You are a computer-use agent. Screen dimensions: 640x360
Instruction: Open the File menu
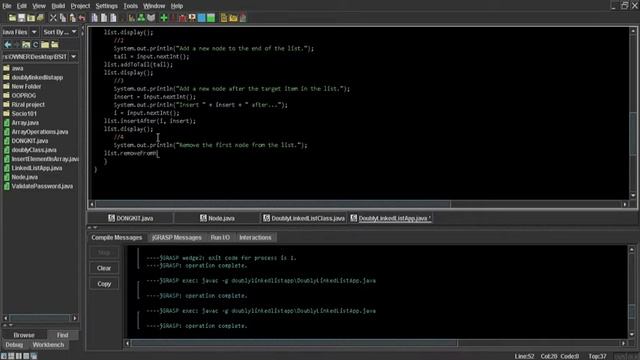(x=7, y=6)
